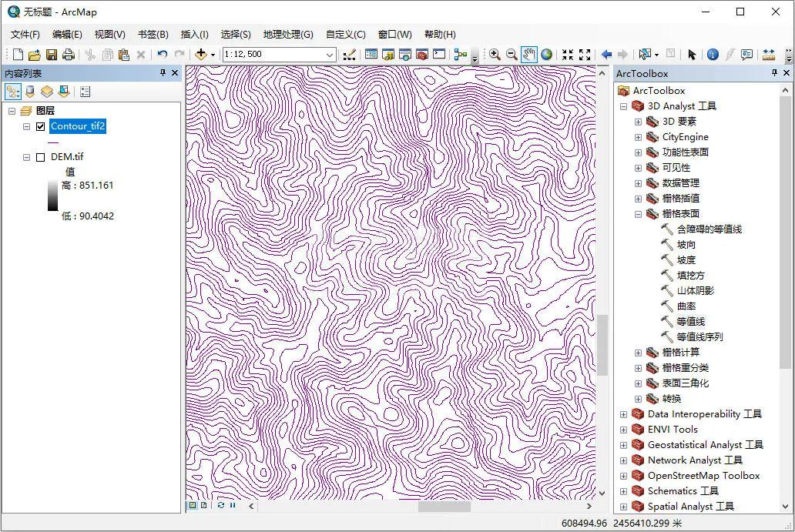Screen dimensions: 795x532
Task: Select the Identify tool
Action: click(713, 54)
